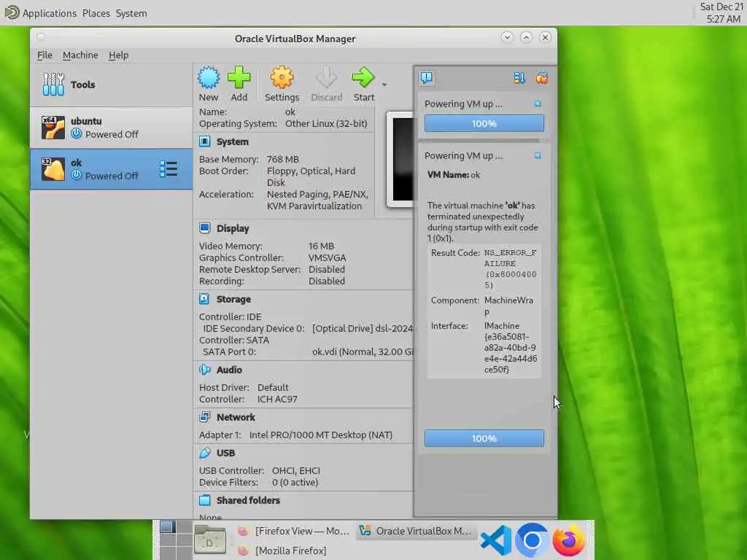Select the ok virtual machine
Screen dimensions: 747x560
tap(112, 169)
